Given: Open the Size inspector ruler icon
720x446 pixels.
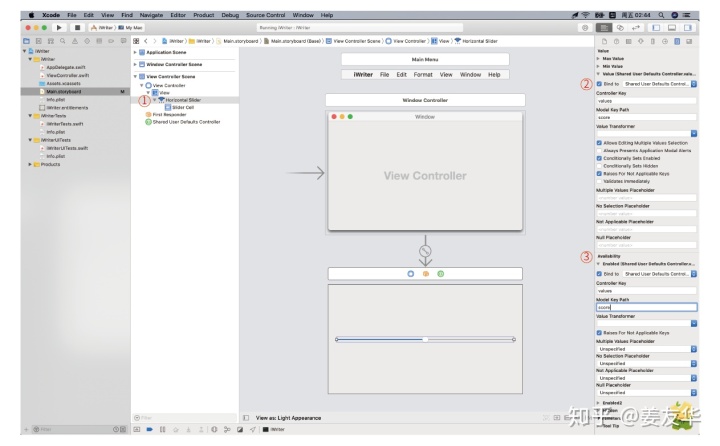Looking at the screenshot, I should coord(652,41).
